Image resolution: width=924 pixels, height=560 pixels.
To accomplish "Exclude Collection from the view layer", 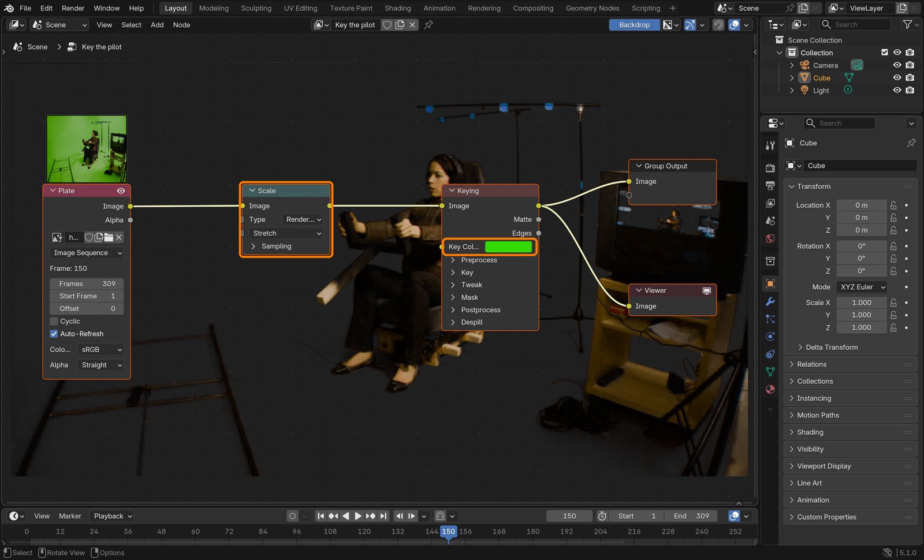I will click(884, 53).
